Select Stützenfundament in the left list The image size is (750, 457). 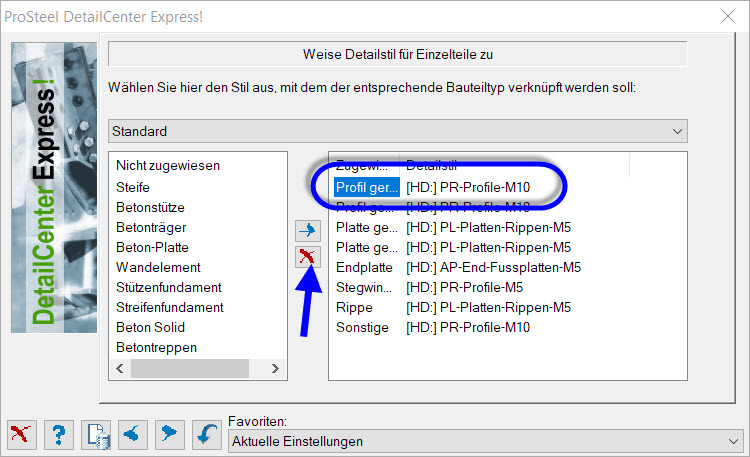point(169,288)
